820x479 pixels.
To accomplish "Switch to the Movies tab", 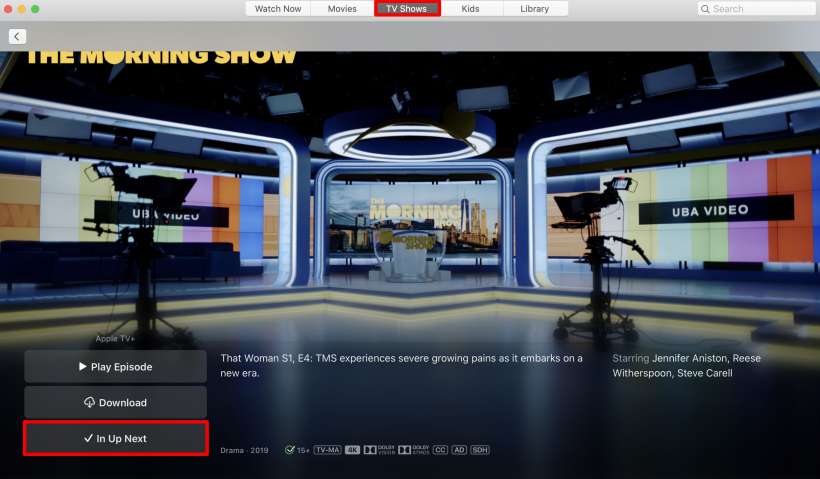I will click(342, 8).
